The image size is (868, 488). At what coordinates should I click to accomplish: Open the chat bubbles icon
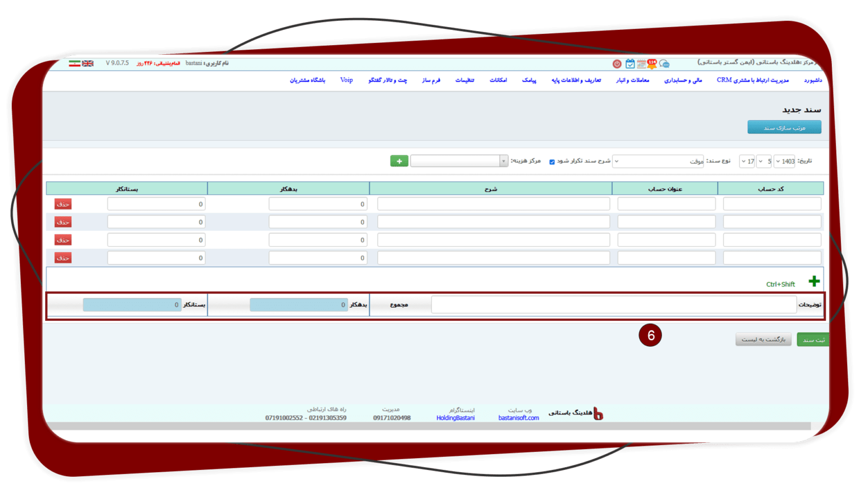pos(665,64)
